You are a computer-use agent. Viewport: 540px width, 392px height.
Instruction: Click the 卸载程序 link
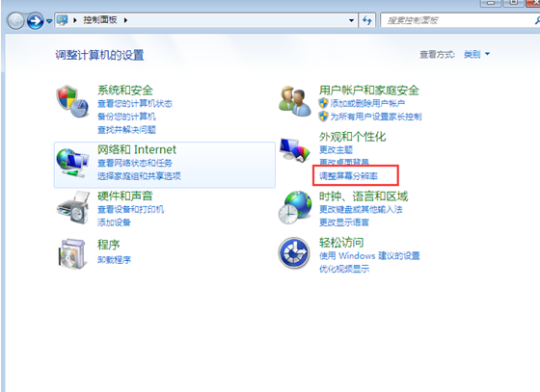point(114,260)
